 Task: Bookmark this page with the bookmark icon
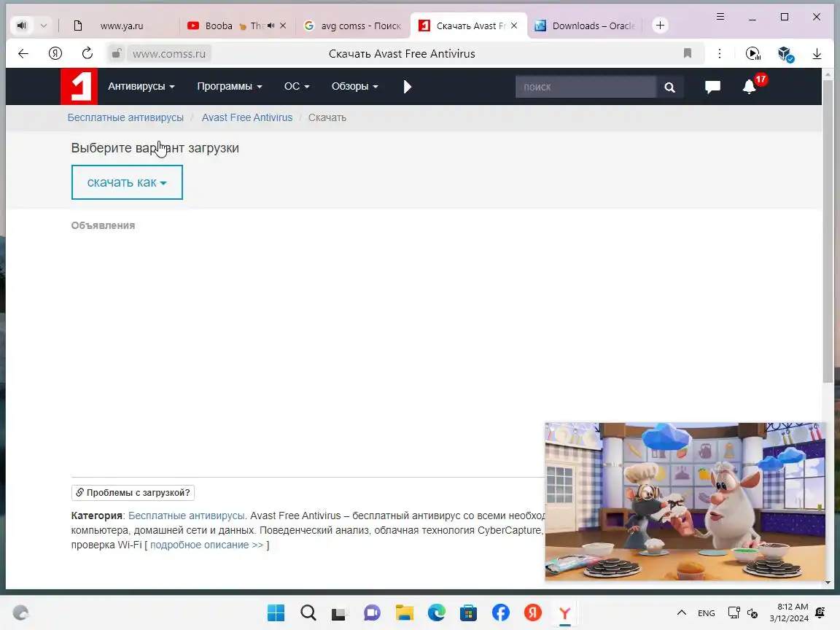tap(688, 53)
